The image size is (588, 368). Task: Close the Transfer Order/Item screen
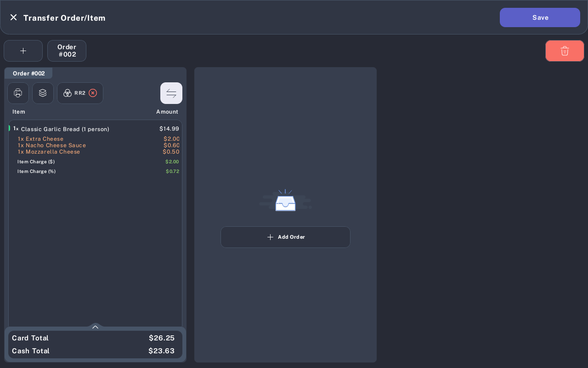tap(13, 17)
